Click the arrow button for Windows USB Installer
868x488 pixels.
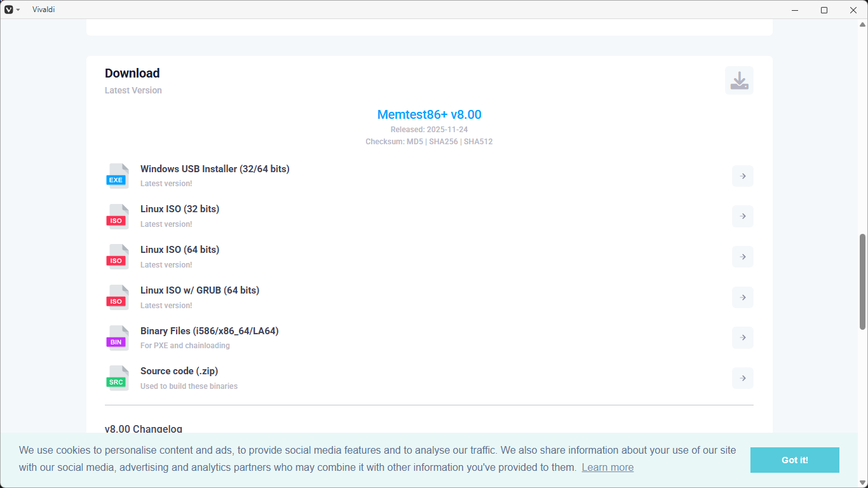pyautogui.click(x=742, y=176)
